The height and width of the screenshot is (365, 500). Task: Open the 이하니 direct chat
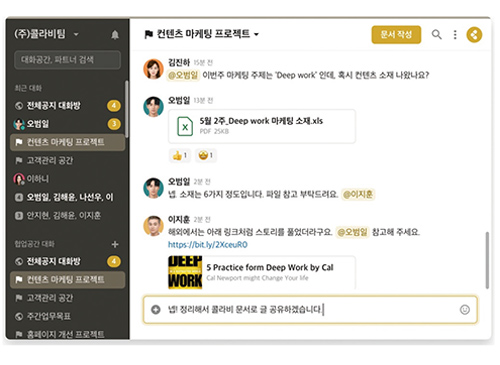pyautogui.click(x=67, y=179)
